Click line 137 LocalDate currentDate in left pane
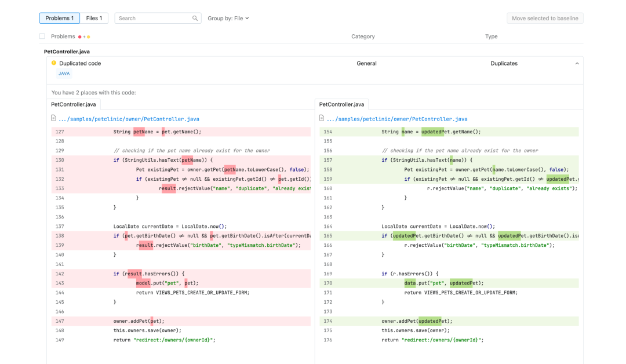The image size is (626, 364). coord(170,226)
